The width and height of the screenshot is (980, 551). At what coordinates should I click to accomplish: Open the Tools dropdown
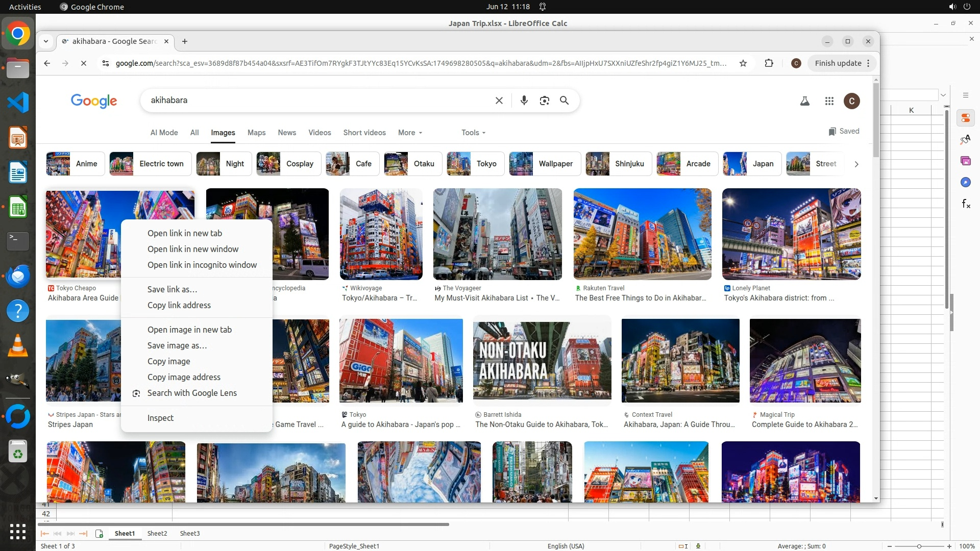tap(473, 133)
